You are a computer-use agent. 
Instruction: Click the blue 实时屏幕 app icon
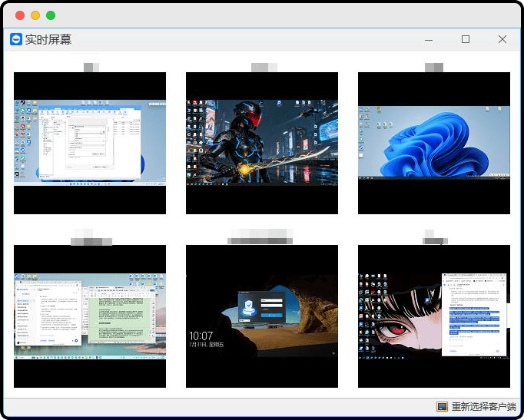(x=16, y=39)
